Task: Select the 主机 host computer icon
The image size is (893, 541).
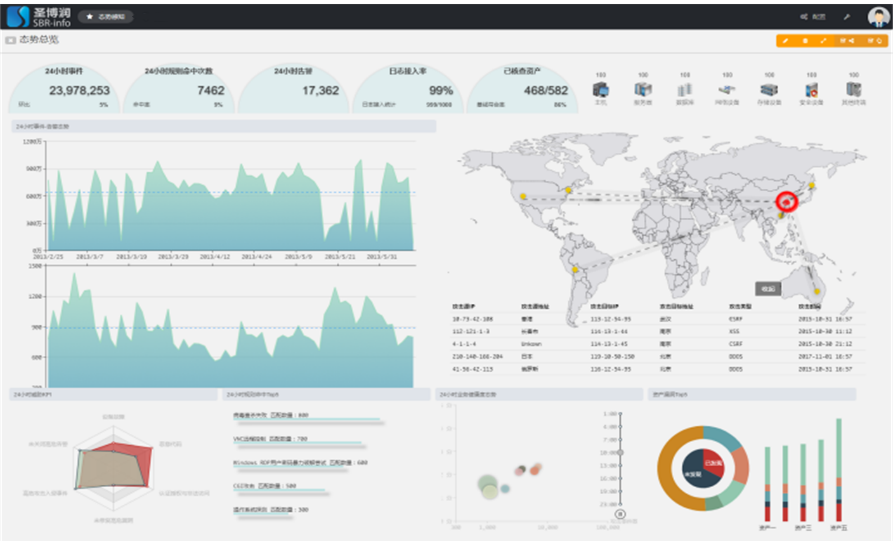Action: pos(601,91)
